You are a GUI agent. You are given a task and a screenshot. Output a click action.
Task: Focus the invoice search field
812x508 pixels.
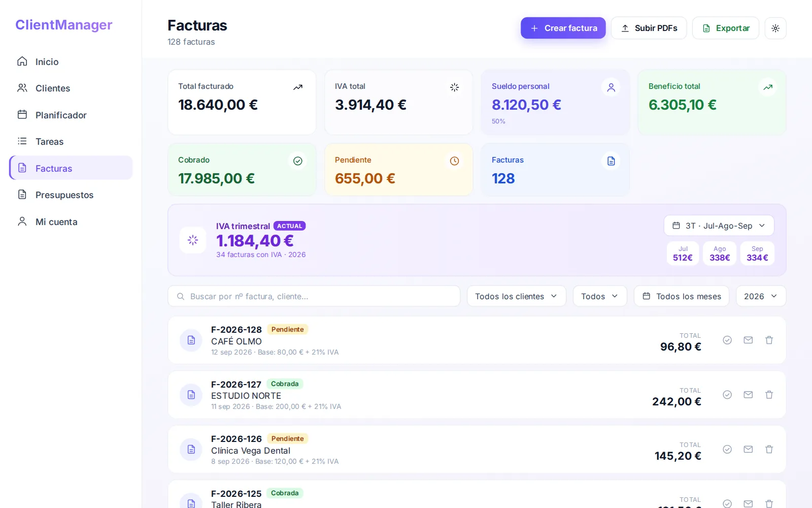(314, 296)
